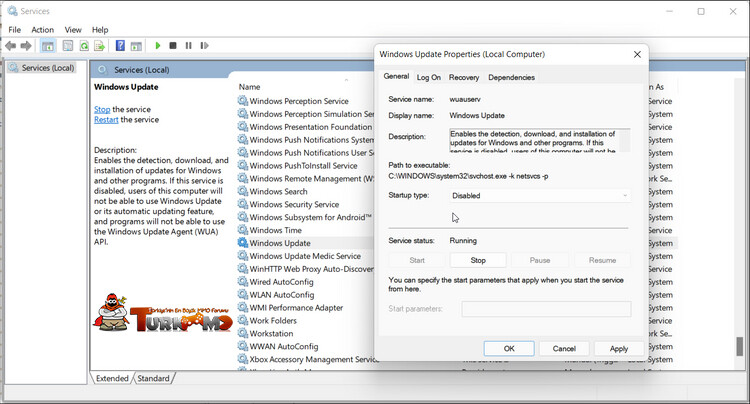Click the executable path text in dialog
Viewport: 750px width, 404px height.
coord(468,176)
